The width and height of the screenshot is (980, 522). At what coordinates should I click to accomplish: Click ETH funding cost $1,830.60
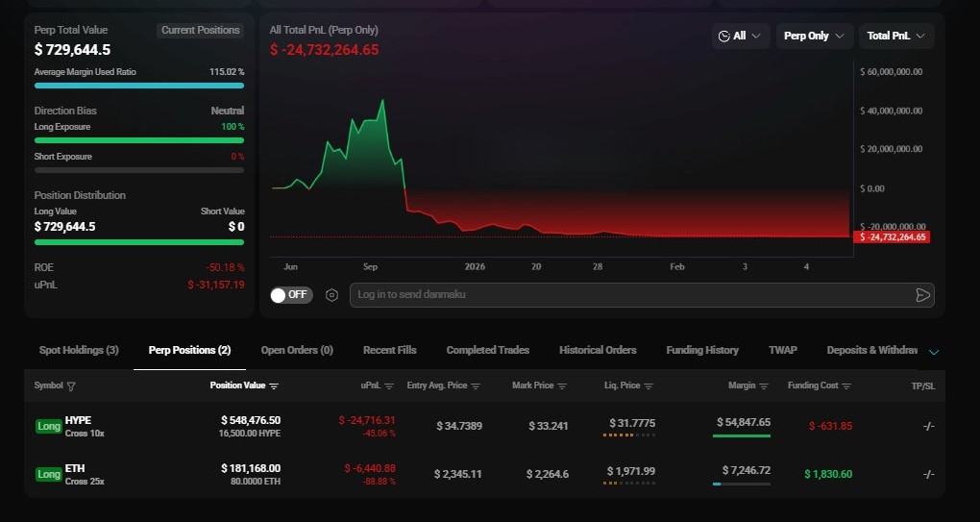tap(828, 475)
